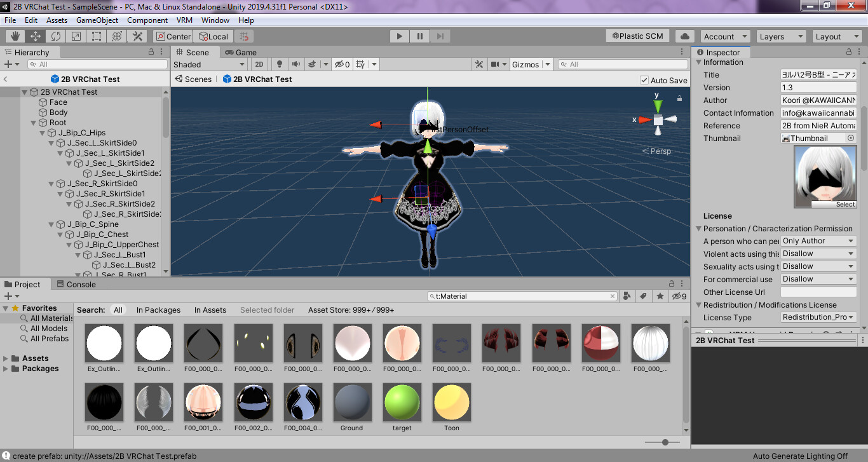The width and height of the screenshot is (868, 462).
Task: Toggle the Auto Save checkbox
Action: pos(644,80)
